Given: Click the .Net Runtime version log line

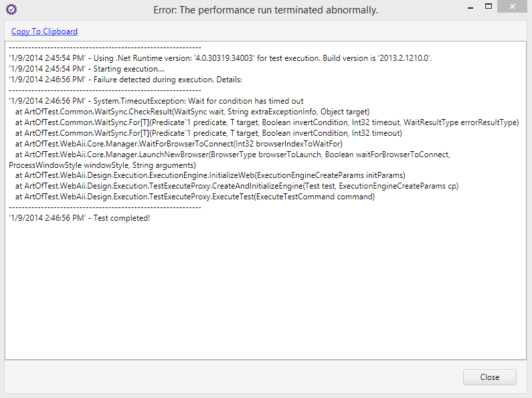Looking at the screenshot, I should coord(220,58).
